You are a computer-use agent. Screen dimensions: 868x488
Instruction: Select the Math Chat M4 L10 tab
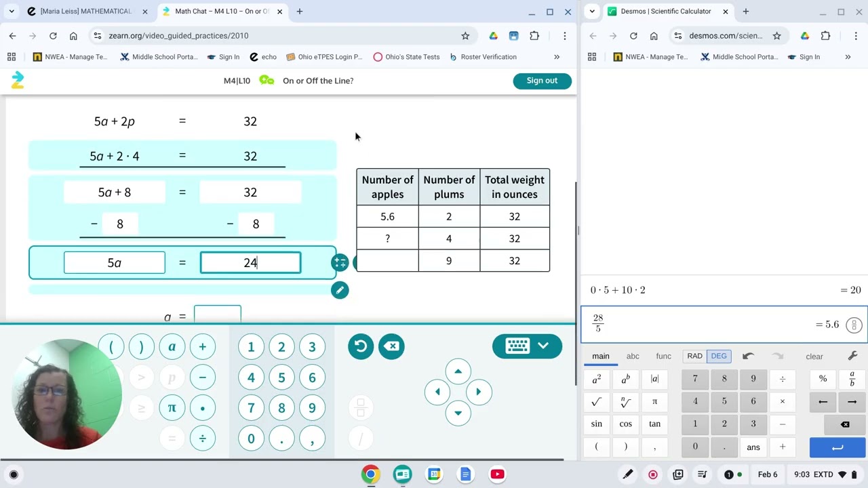[x=223, y=12]
